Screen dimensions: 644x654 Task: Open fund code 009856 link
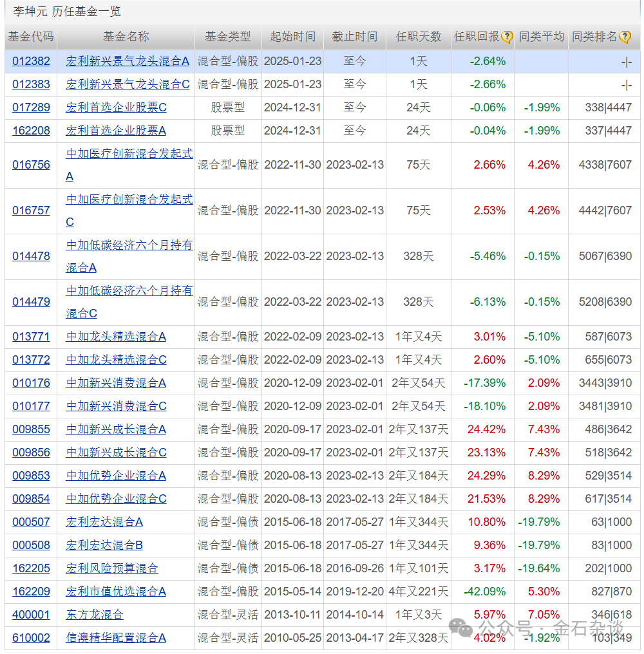[32, 453]
